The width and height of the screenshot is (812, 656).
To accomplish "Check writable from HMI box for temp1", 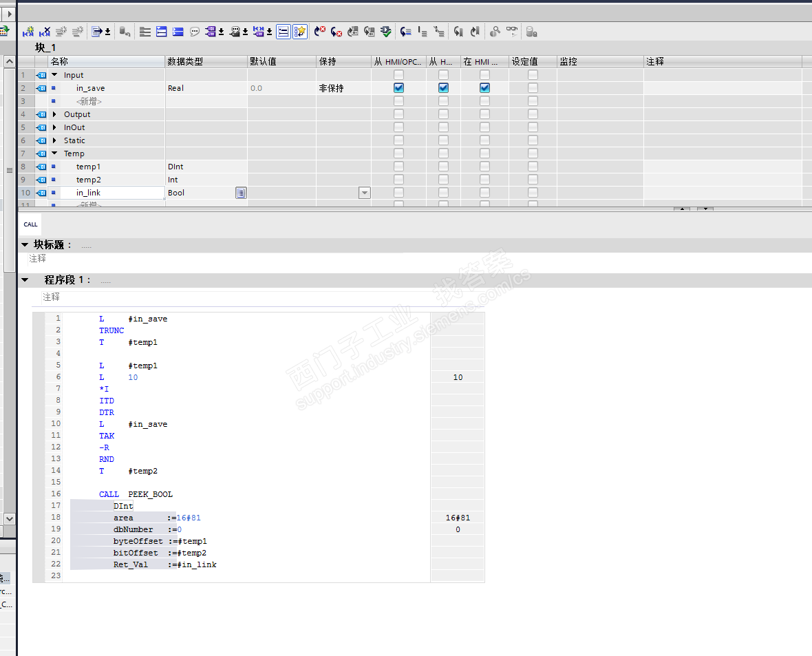I will (443, 167).
